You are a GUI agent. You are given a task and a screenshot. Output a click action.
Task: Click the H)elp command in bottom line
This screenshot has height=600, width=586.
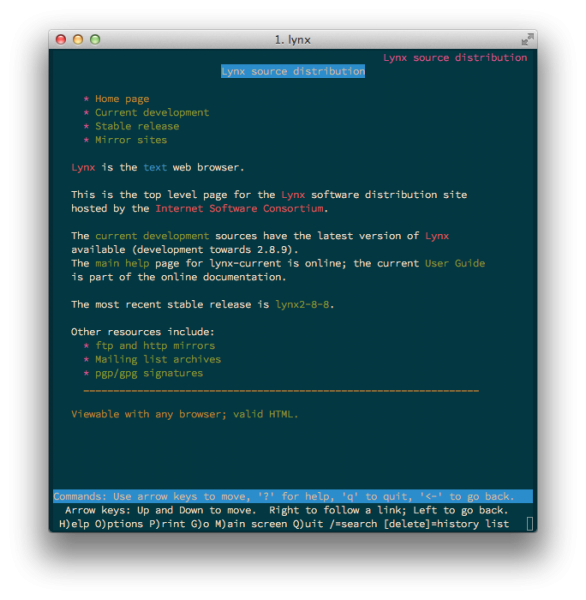74,524
